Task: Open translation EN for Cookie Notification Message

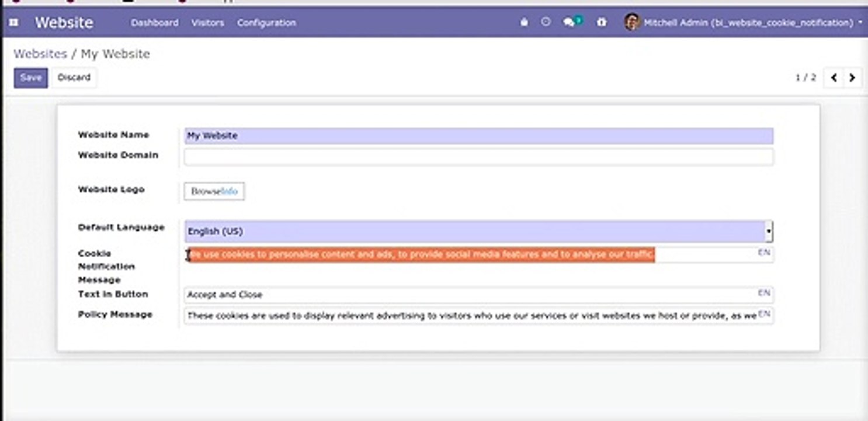Action: (763, 253)
